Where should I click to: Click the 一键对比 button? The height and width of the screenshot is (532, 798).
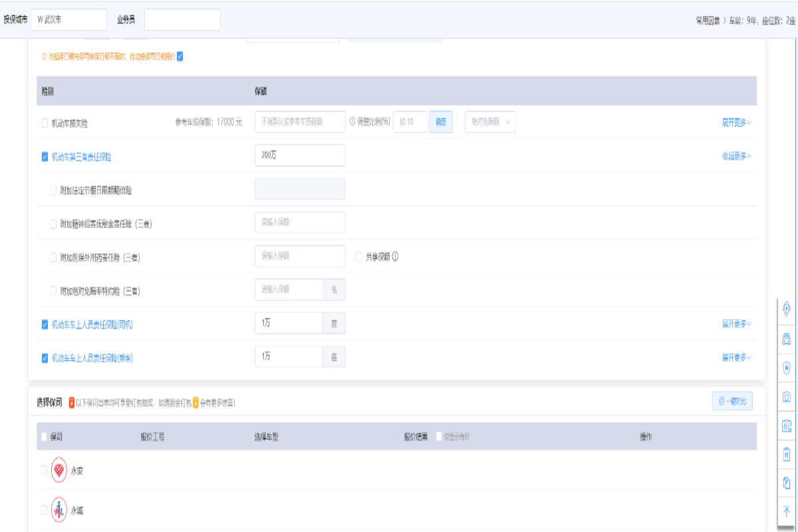coord(732,401)
